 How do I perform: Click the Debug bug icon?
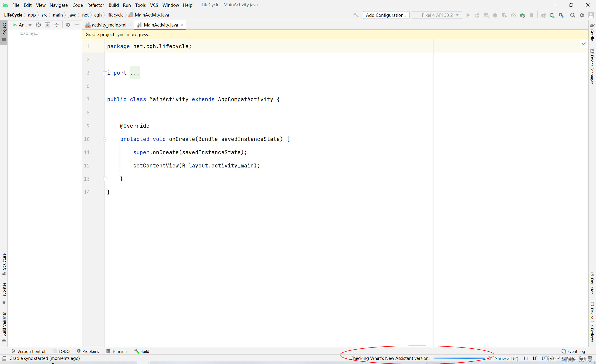[495, 15]
